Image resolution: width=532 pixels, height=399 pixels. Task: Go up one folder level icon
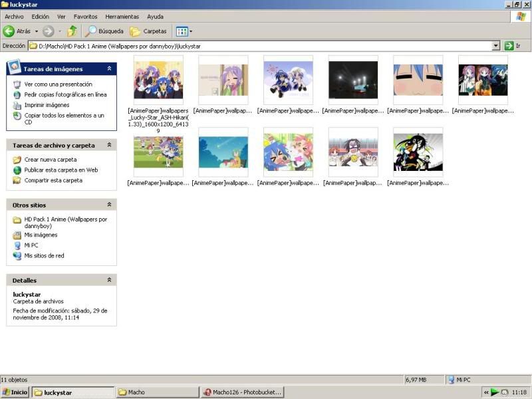pos(72,31)
